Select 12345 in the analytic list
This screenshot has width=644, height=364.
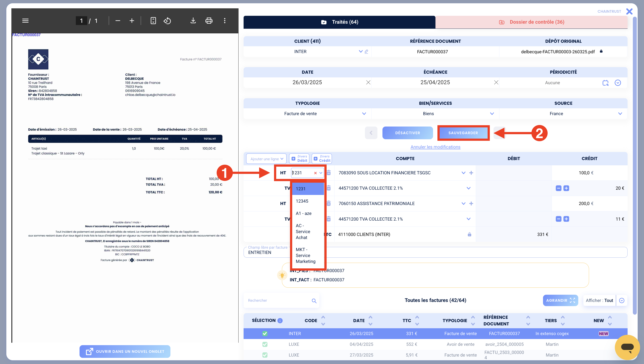pos(302,201)
